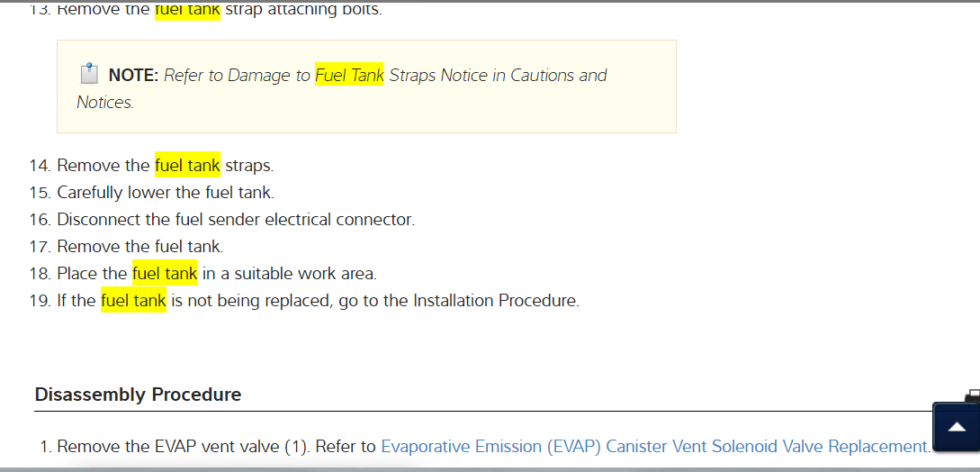Click highlighted "fuel tank" in step 13

tap(187, 11)
